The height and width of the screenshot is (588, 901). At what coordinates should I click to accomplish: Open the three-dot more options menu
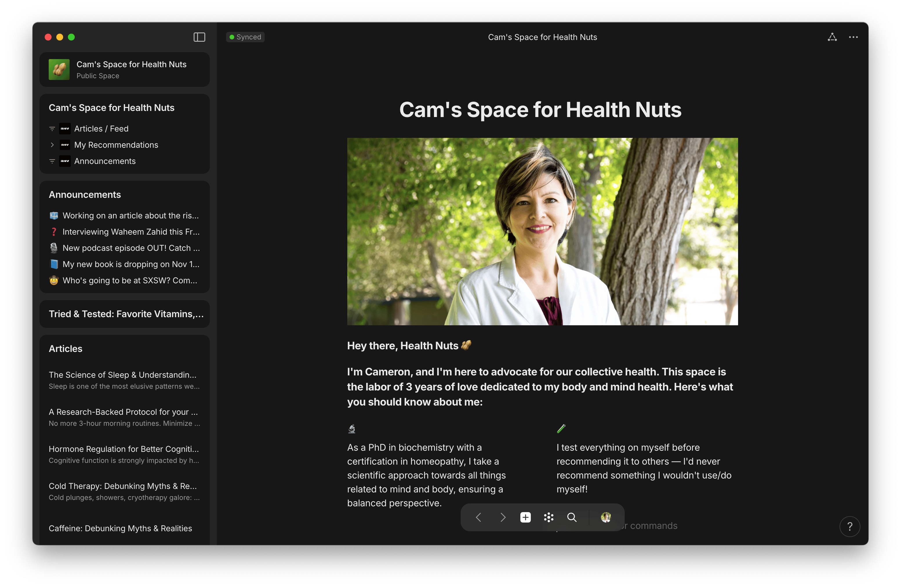tap(853, 37)
